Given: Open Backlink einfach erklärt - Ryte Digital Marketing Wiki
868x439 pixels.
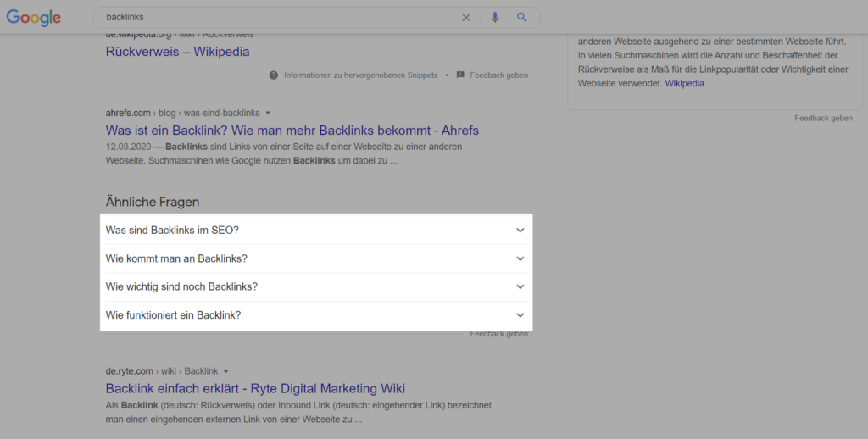Looking at the screenshot, I should (x=255, y=388).
